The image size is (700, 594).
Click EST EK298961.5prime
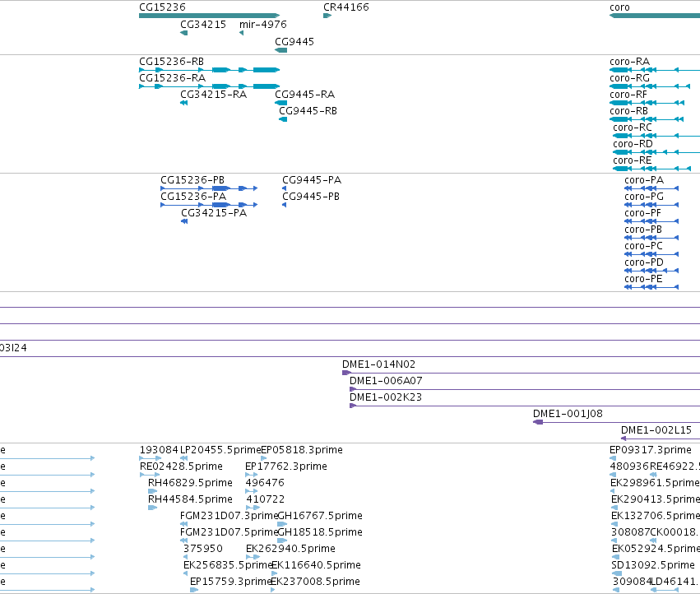(x=613, y=491)
